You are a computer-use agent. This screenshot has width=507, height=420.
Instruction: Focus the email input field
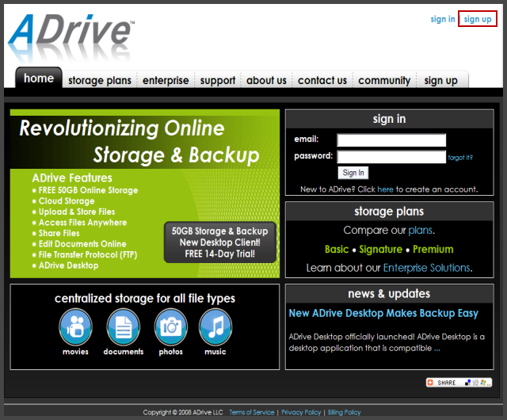(391, 140)
